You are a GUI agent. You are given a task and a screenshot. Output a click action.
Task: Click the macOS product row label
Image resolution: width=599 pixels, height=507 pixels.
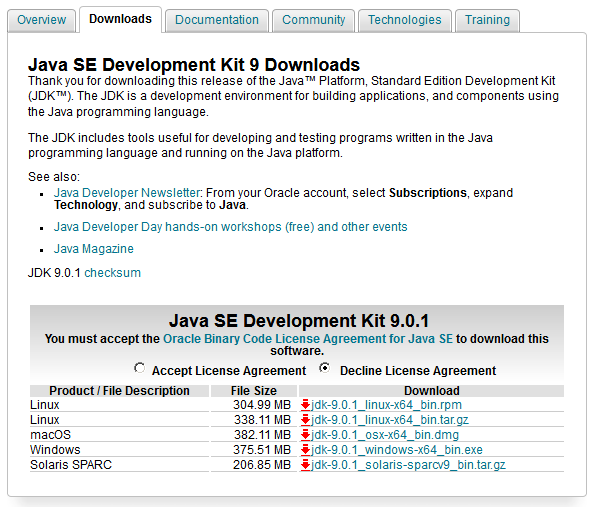click(50, 434)
